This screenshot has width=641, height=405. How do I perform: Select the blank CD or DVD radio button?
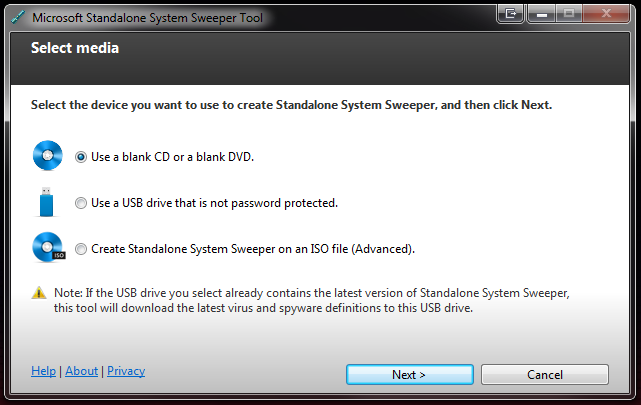81,157
